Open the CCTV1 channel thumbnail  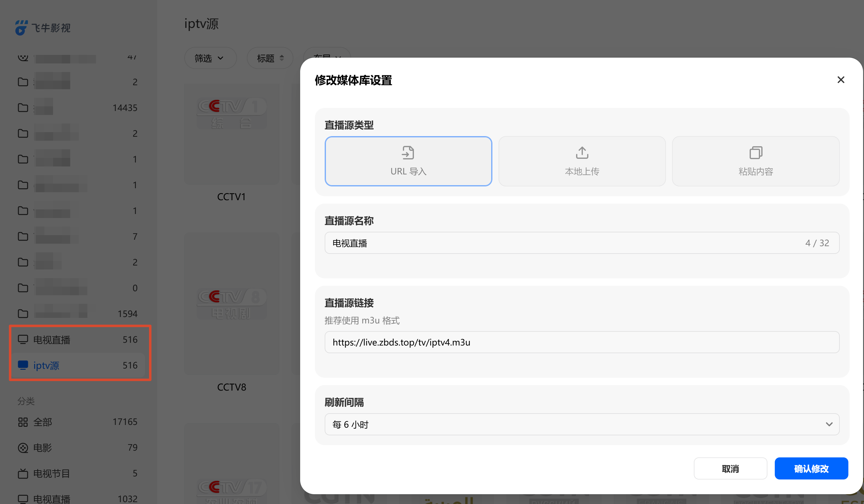click(232, 134)
